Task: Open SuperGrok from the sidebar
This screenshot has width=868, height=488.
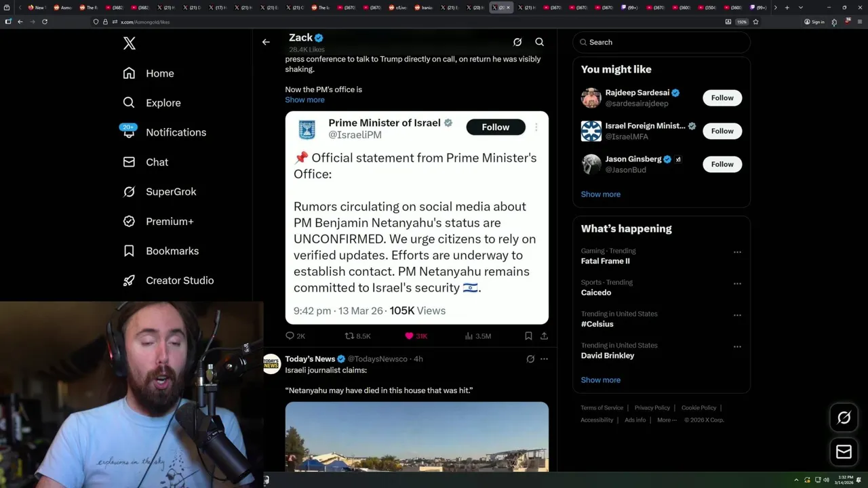Action: (x=159, y=192)
